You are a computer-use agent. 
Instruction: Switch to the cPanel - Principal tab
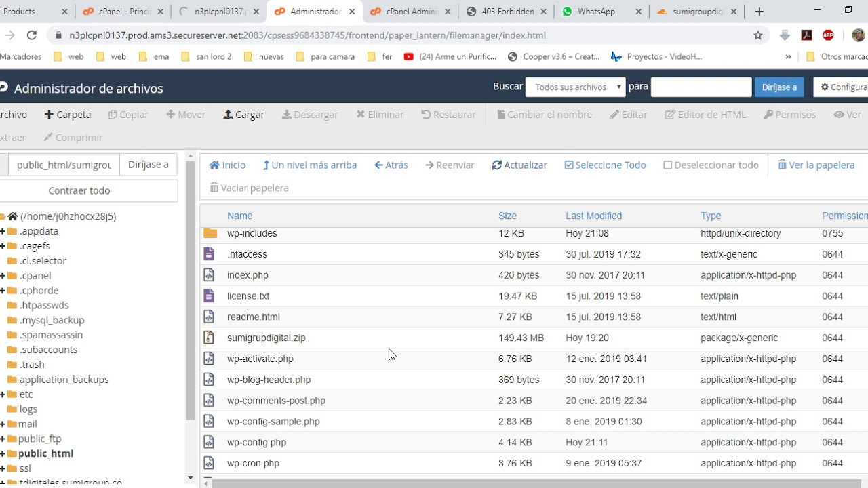[123, 12]
